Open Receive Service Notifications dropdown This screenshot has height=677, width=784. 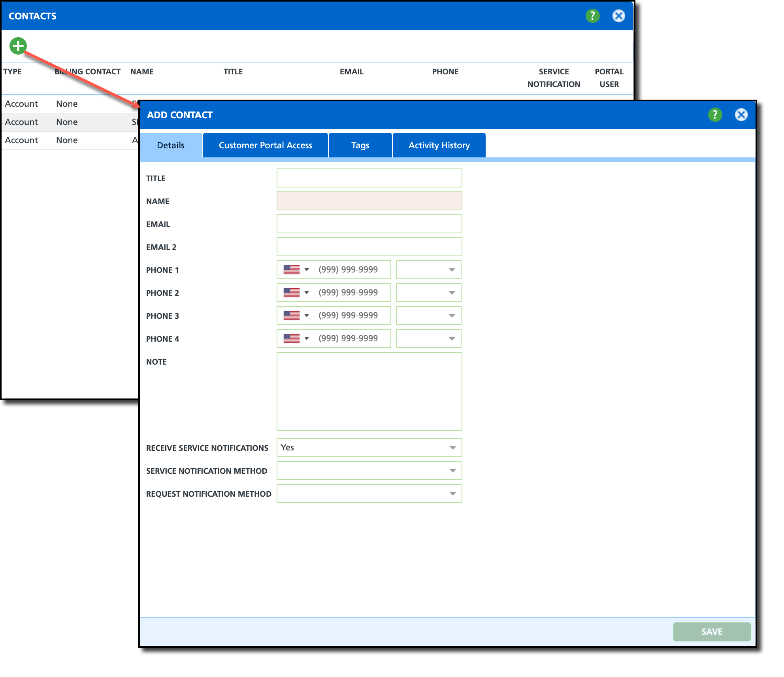[x=369, y=448]
